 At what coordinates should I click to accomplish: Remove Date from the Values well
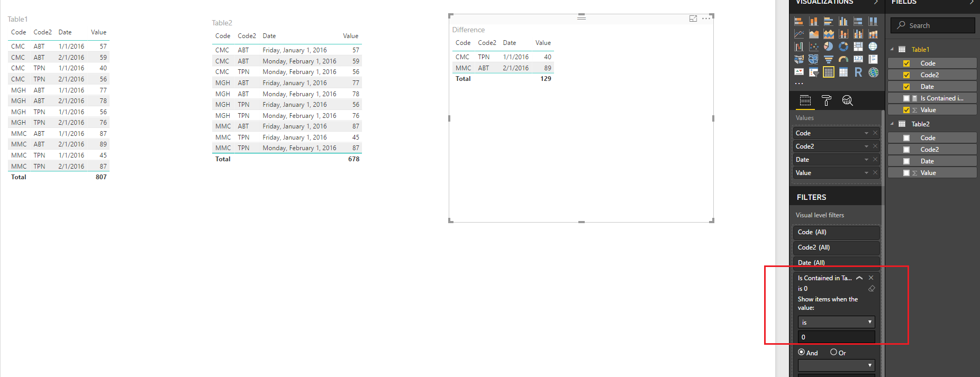point(875,160)
